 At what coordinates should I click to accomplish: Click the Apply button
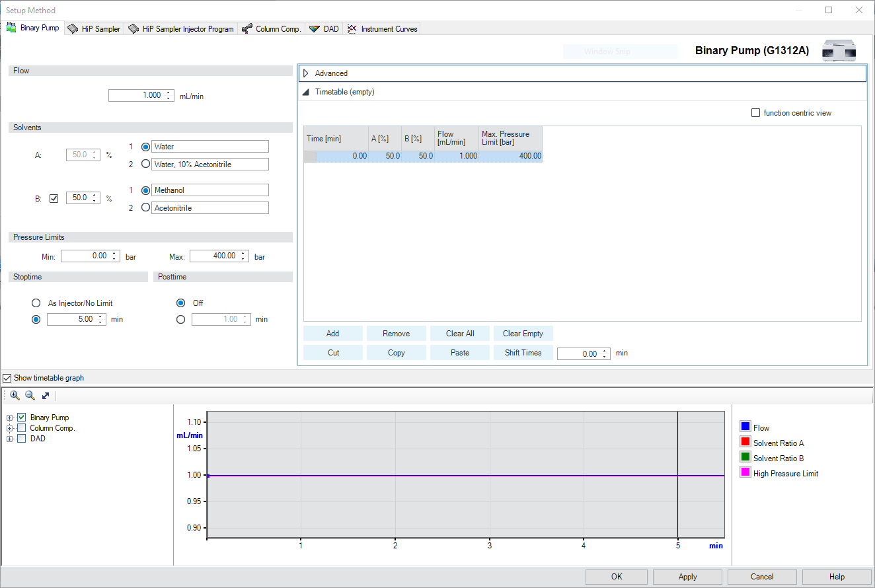pyautogui.click(x=687, y=577)
